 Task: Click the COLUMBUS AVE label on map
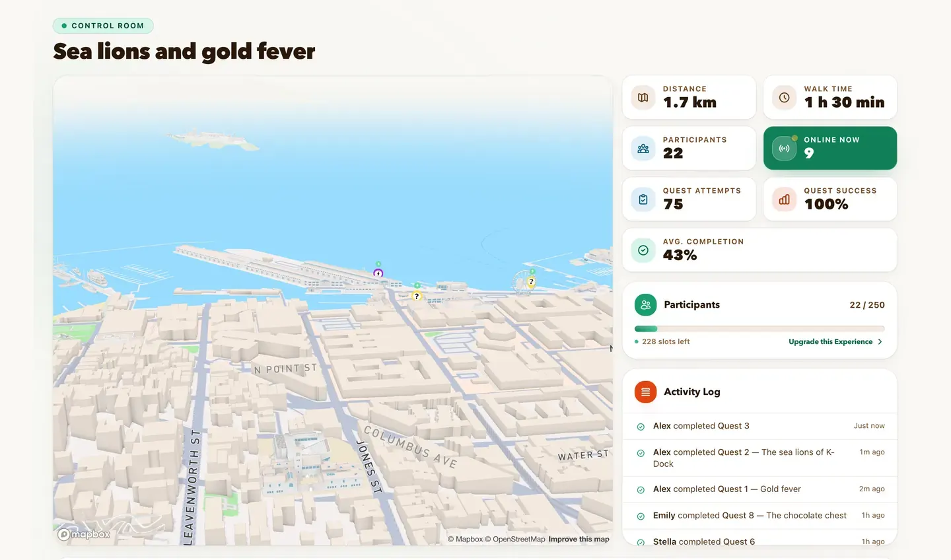tap(410, 448)
